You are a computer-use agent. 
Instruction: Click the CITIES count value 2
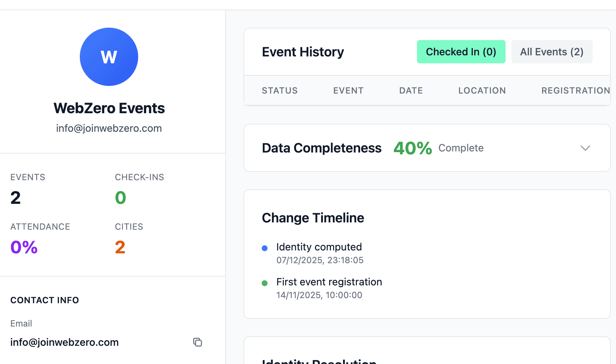click(x=120, y=247)
